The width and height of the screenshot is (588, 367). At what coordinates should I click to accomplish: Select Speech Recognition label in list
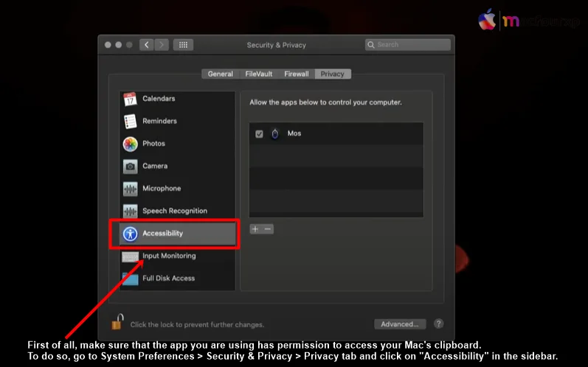pyautogui.click(x=175, y=211)
